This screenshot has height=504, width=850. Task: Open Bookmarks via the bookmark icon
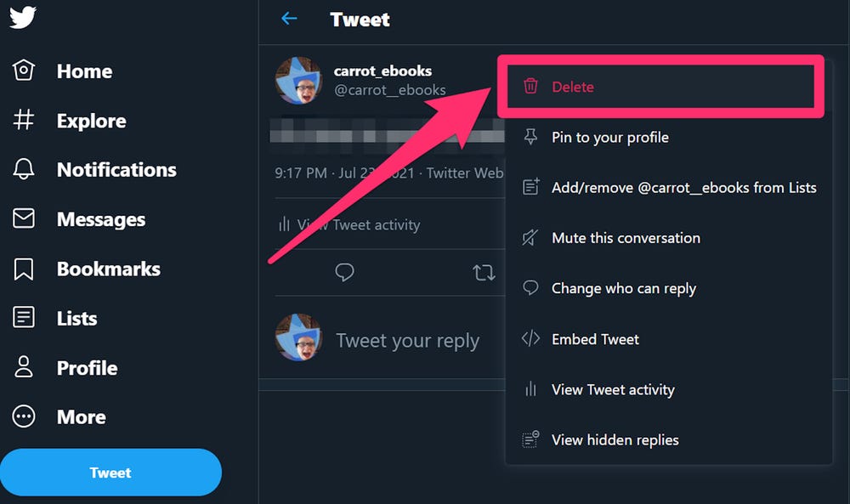(25, 269)
